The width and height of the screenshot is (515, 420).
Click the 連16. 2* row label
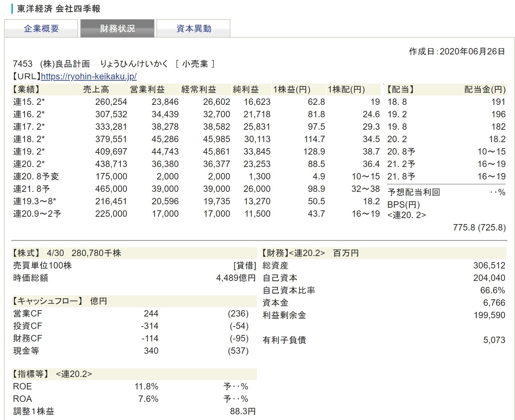tap(29, 114)
